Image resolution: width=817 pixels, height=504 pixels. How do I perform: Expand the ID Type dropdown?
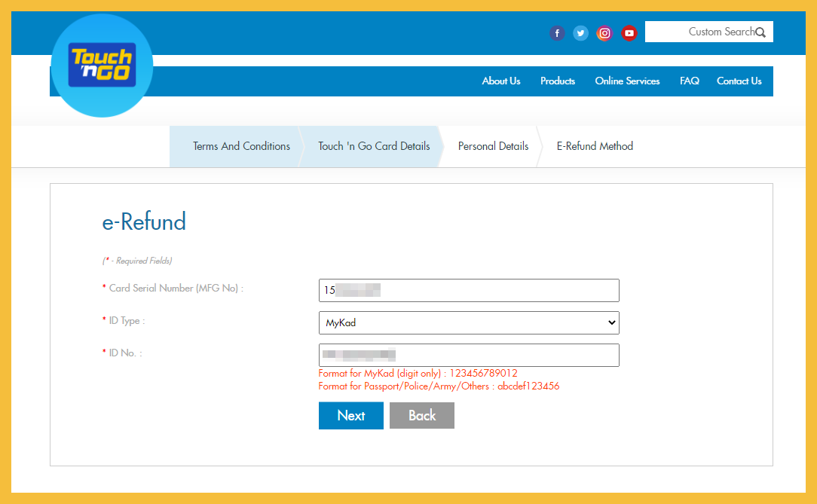(x=468, y=322)
